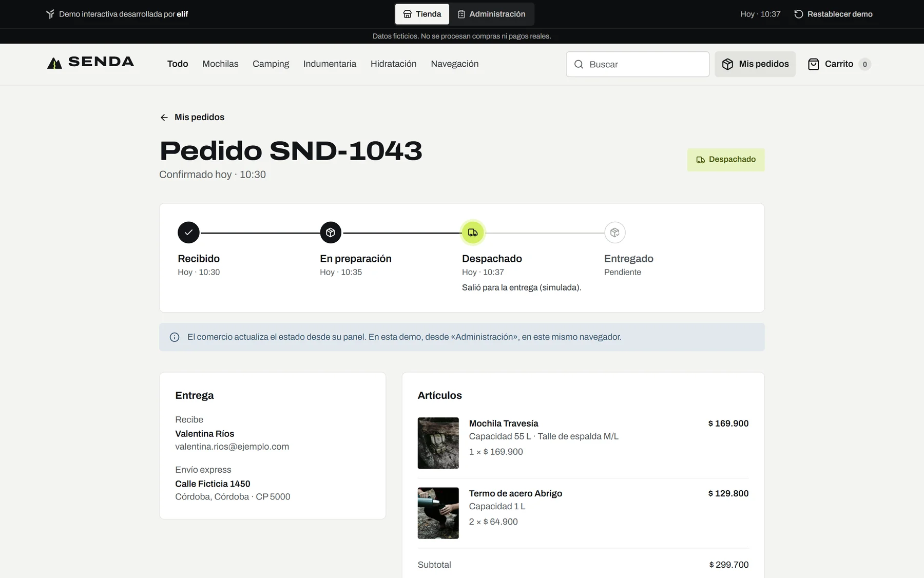Click the Pedido SND-1043 heading
Screen dimensions: 924x578
click(x=291, y=151)
